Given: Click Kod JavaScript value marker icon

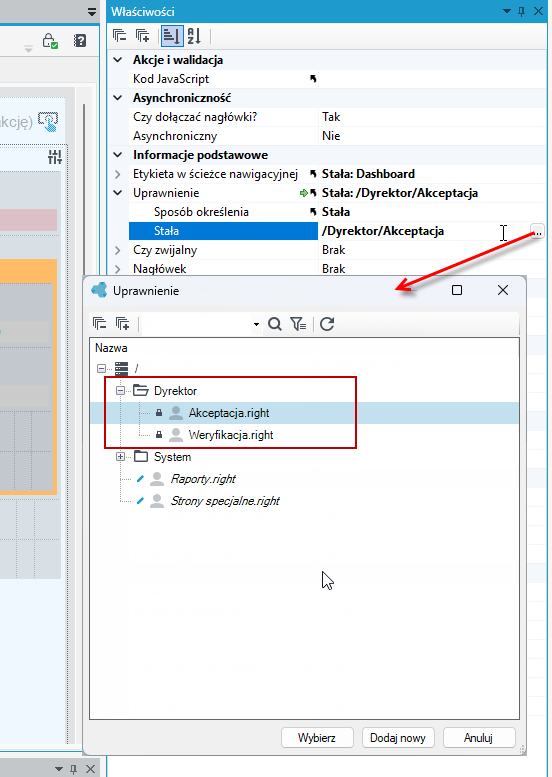Looking at the screenshot, I should tap(313, 79).
